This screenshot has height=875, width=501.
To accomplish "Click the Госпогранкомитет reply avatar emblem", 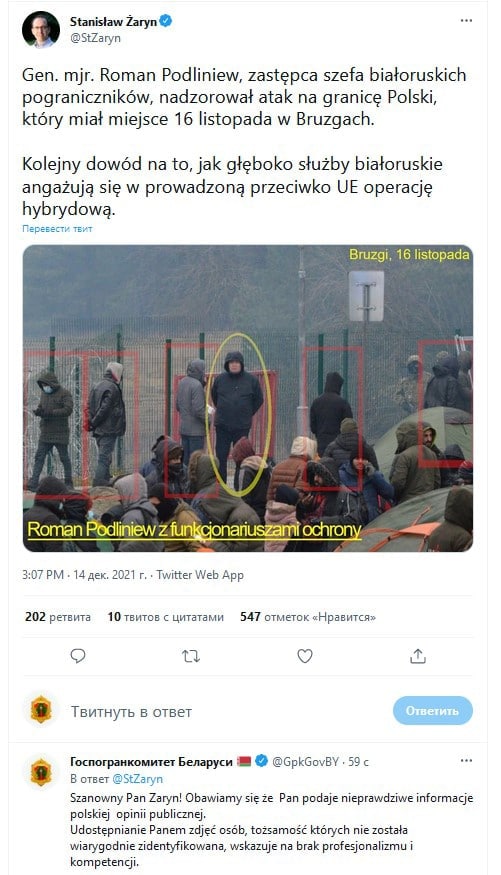I will click(41, 773).
